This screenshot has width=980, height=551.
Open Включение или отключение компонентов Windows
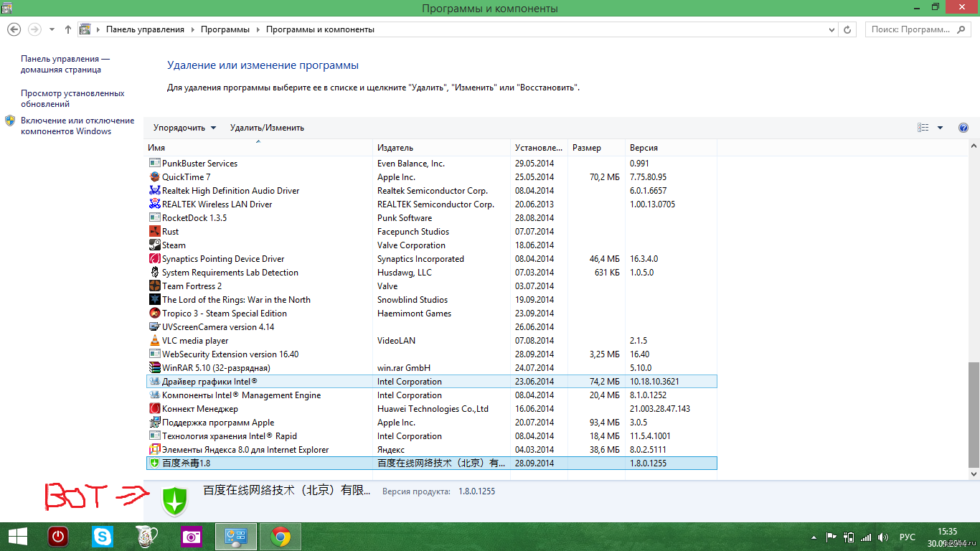77,126
